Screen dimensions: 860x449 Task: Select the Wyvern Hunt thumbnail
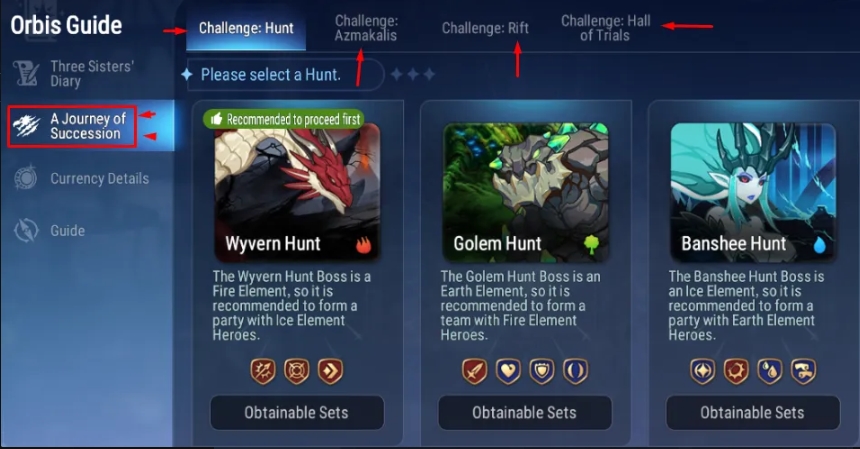pos(297,192)
